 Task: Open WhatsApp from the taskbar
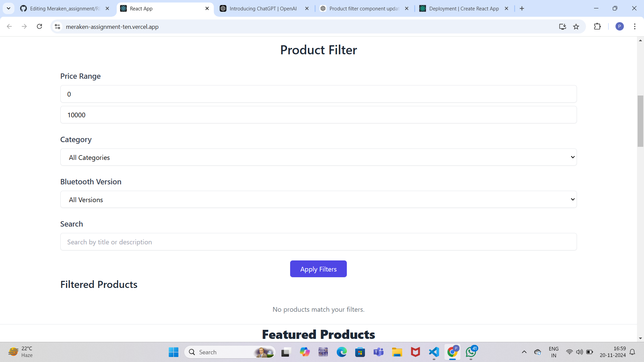471,352
